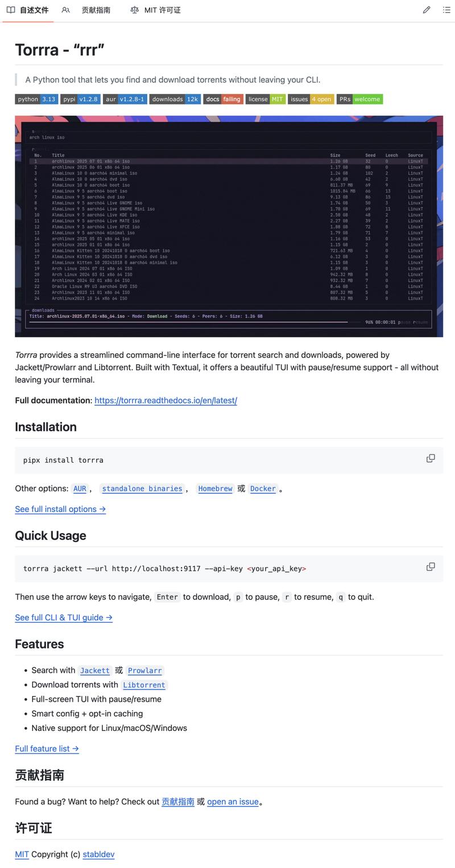Open the pypi v1.2.8 badge
This screenshot has height=868, width=455.
click(x=80, y=99)
